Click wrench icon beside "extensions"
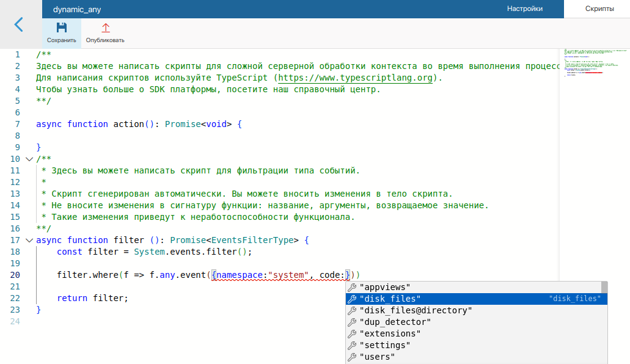The image size is (630, 364). [x=351, y=333]
